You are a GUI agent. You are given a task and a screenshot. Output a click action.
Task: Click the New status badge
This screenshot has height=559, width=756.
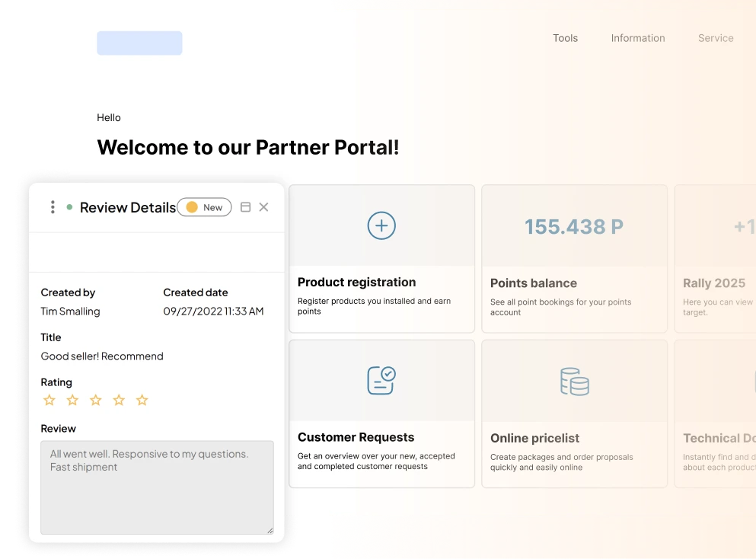205,207
